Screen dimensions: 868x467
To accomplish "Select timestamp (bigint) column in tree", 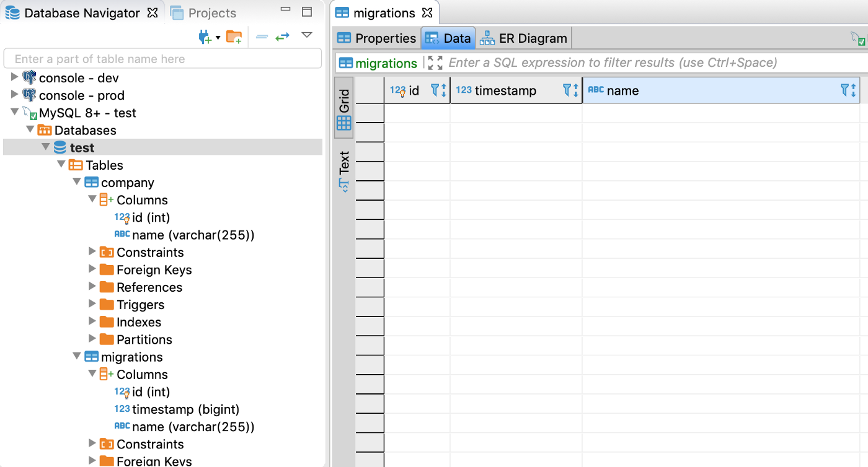I will 185,409.
